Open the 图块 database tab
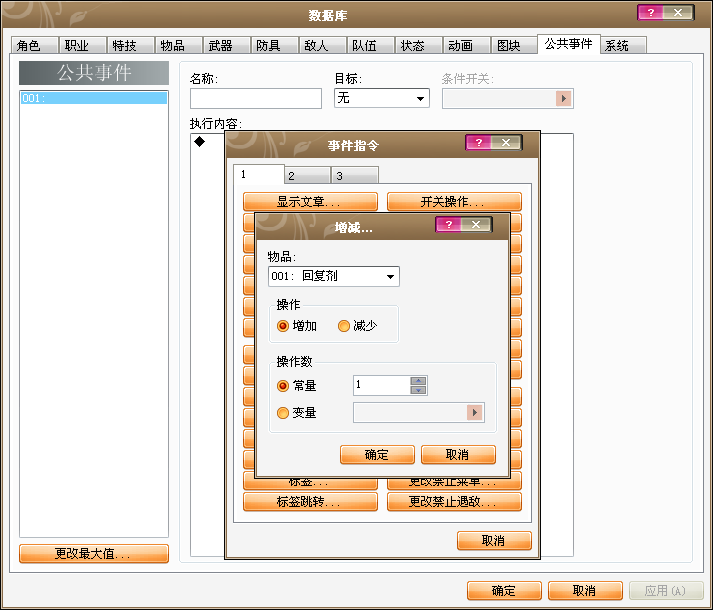 (514, 45)
